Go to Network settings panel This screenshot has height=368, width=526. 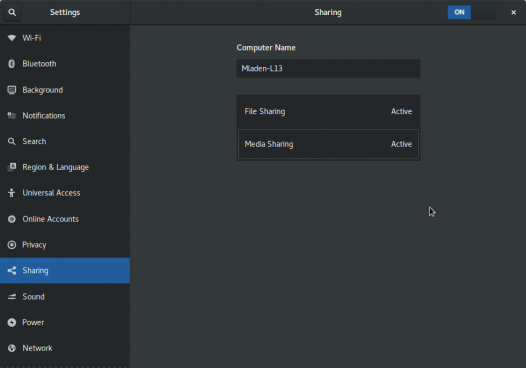65,348
